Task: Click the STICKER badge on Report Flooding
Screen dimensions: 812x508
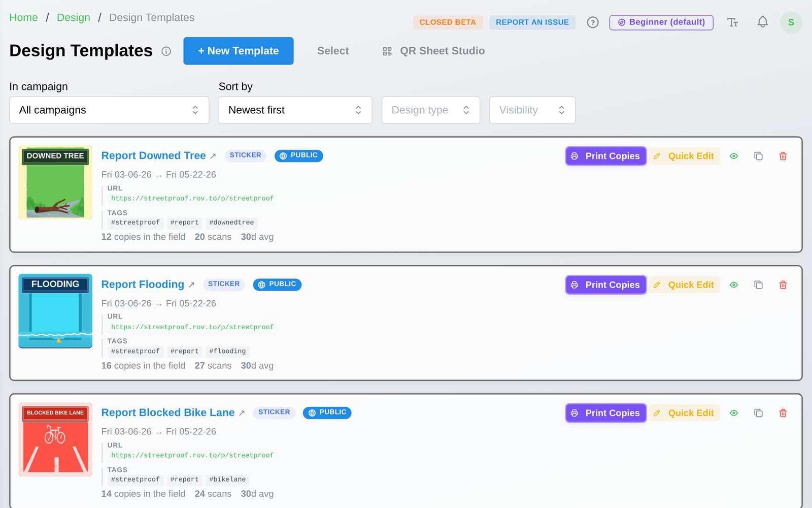Action: click(x=224, y=284)
